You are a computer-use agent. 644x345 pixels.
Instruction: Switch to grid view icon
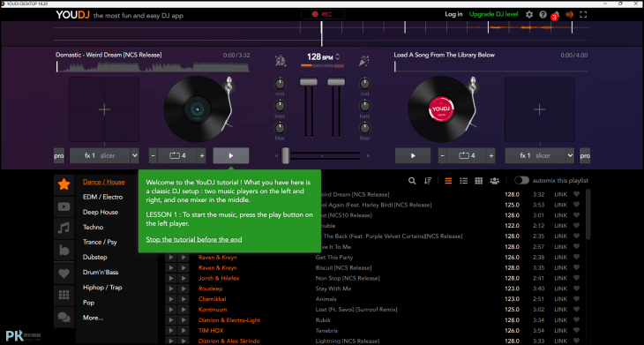(478, 181)
